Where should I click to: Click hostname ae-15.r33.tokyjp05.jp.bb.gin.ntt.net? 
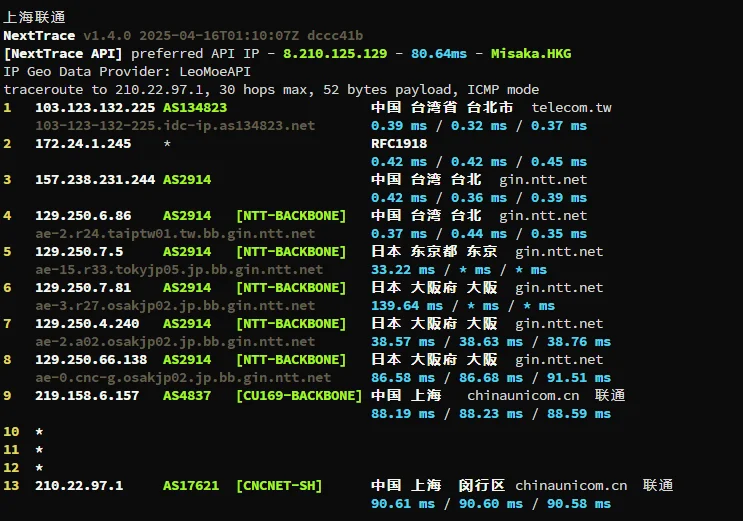[x=179, y=270]
